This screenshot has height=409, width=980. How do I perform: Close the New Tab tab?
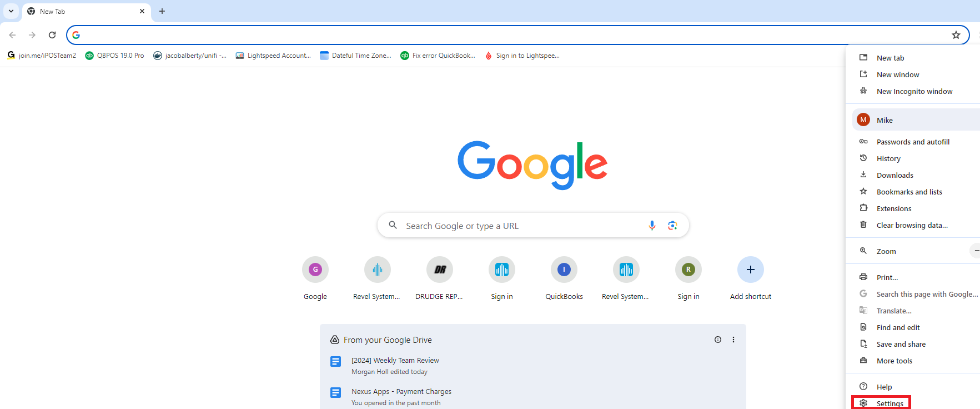[x=142, y=11]
